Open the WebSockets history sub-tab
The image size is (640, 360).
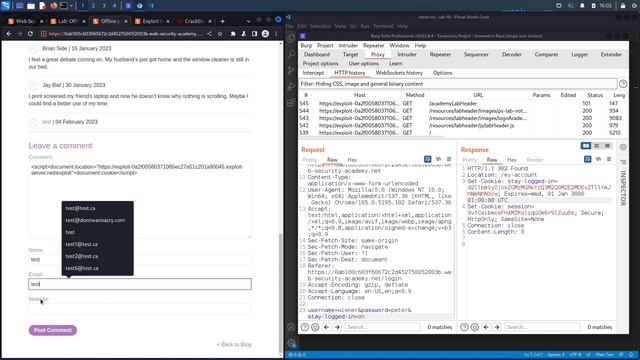coord(399,73)
